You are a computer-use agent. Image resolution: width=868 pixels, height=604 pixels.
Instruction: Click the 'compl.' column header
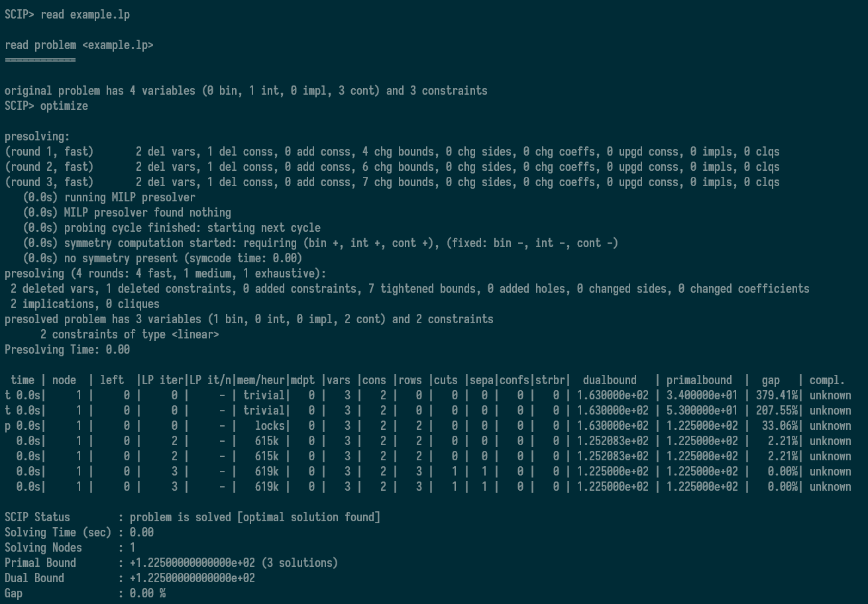click(x=827, y=380)
